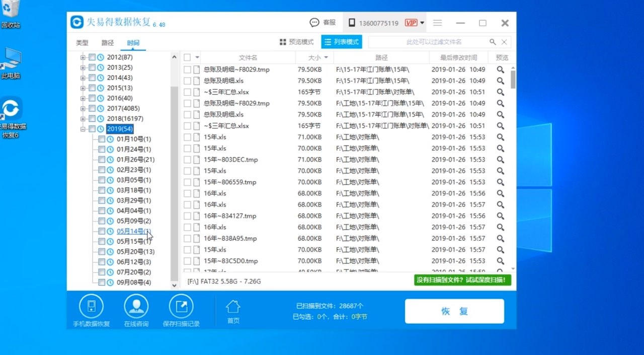The height and width of the screenshot is (355, 644).
Task: Click the 试试深度扫描 deep scan banner
Action: point(462,279)
